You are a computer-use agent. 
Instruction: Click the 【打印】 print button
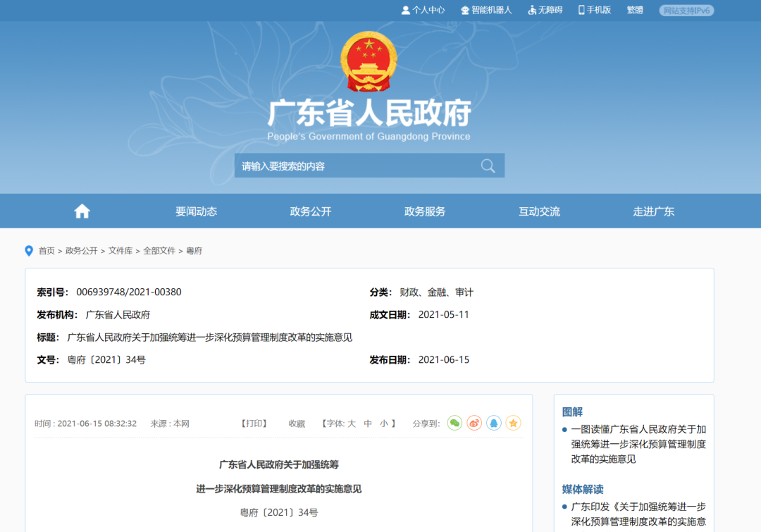[254, 423]
